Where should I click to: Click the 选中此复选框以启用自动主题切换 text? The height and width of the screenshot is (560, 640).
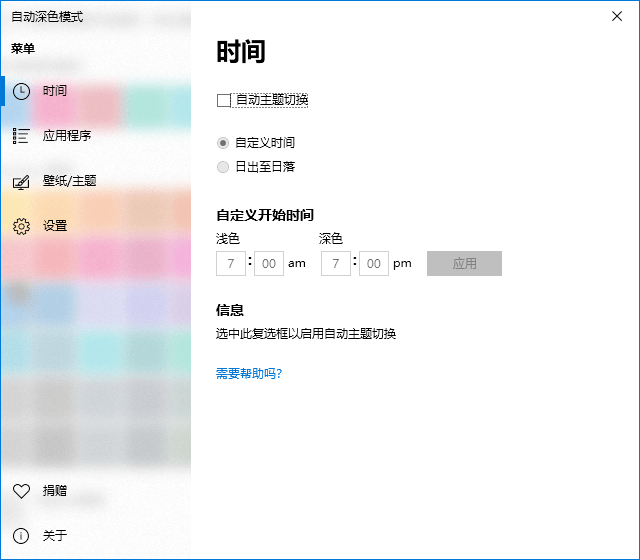(x=306, y=334)
